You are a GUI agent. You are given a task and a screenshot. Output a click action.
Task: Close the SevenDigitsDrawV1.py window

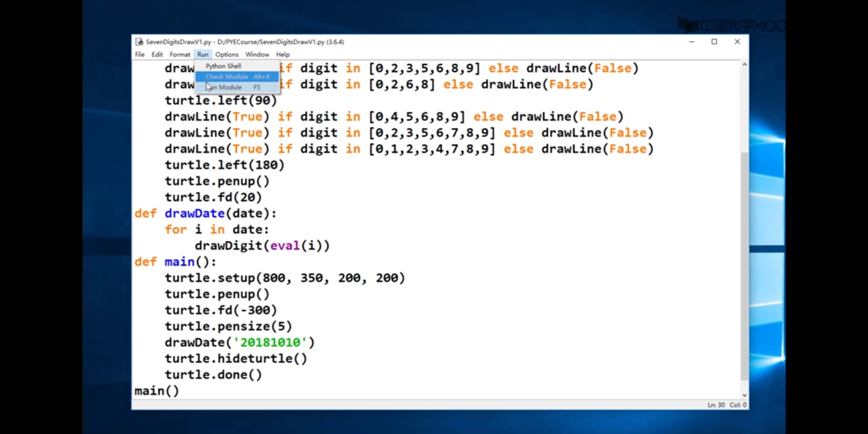tap(737, 42)
